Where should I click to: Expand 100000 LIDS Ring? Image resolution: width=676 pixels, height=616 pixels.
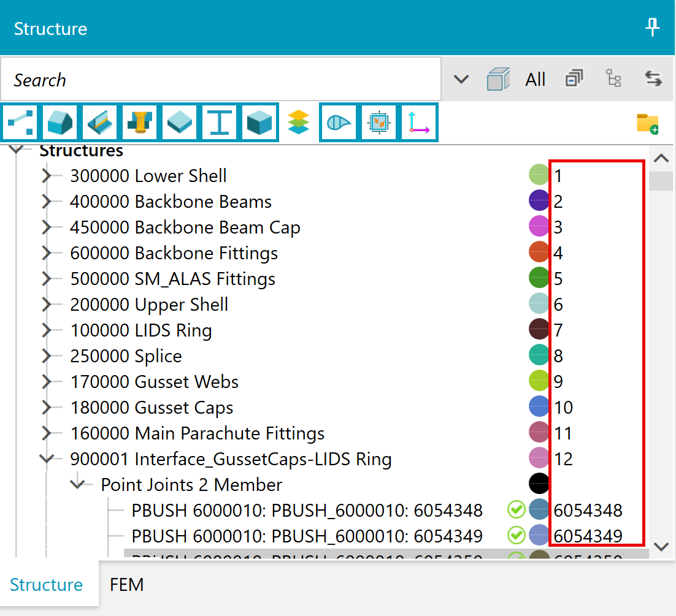click(x=47, y=330)
